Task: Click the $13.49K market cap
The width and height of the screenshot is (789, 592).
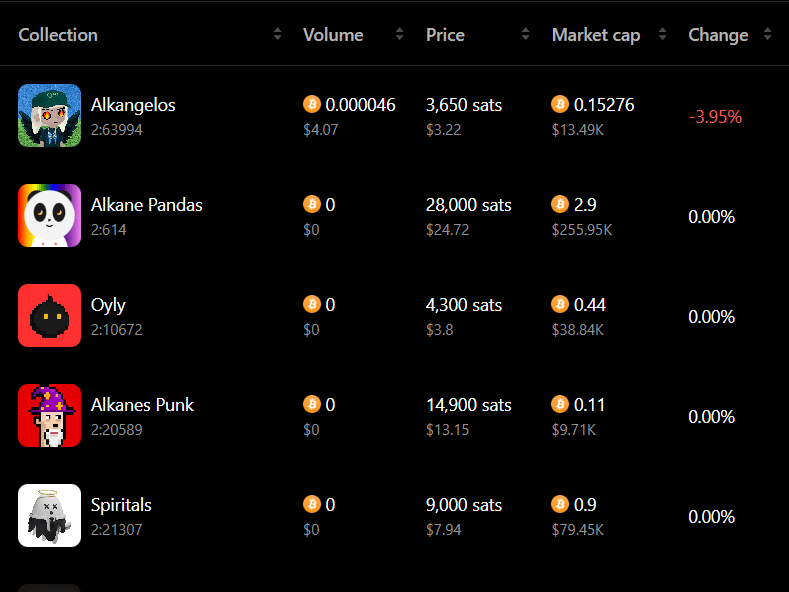Action: coord(578,130)
